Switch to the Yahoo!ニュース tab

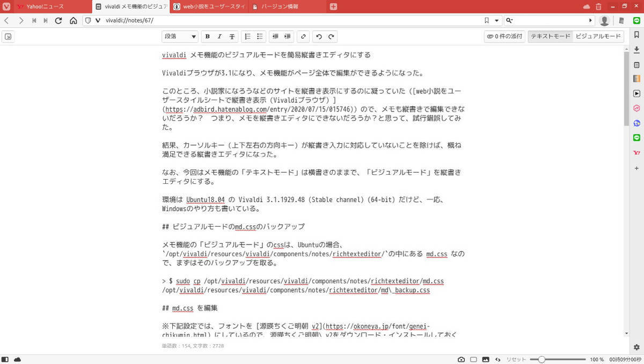tap(43, 6)
